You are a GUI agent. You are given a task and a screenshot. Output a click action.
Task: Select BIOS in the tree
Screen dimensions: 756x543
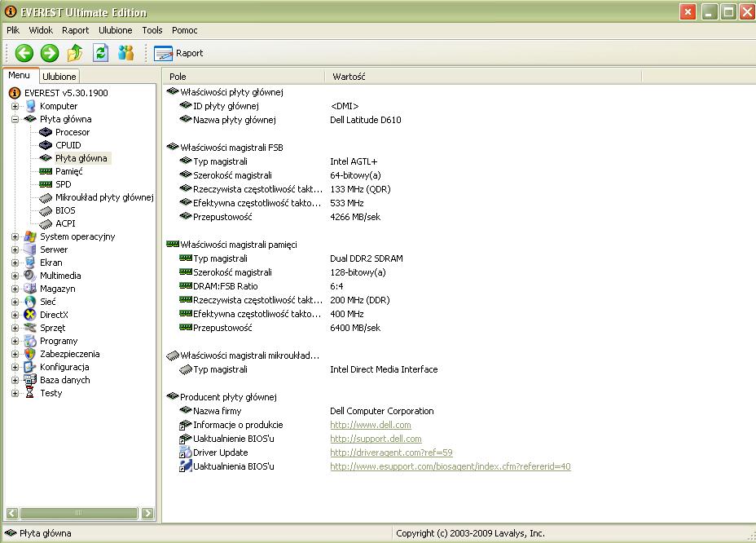[65, 210]
